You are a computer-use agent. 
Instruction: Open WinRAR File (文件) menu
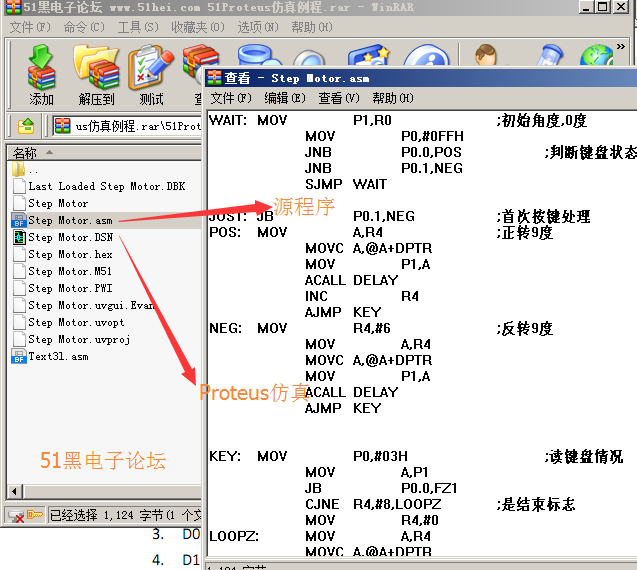(30, 27)
